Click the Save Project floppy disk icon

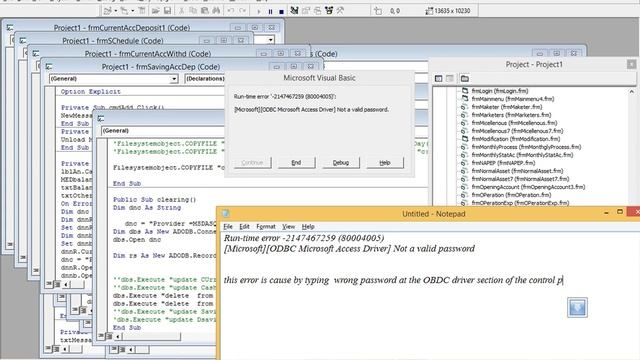[x=167, y=11]
